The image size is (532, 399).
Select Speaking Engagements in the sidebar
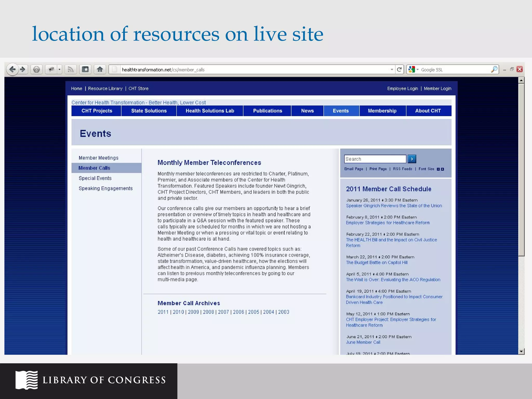point(105,188)
